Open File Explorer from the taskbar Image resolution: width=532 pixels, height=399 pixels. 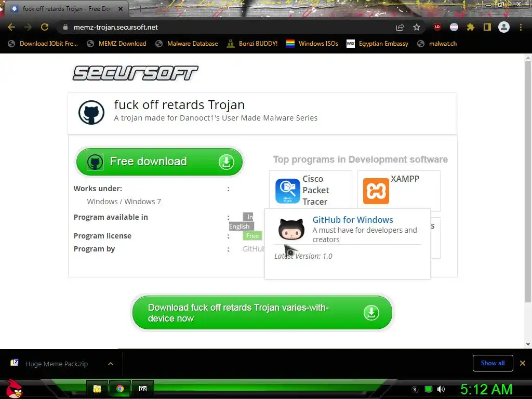pyautogui.click(x=97, y=389)
